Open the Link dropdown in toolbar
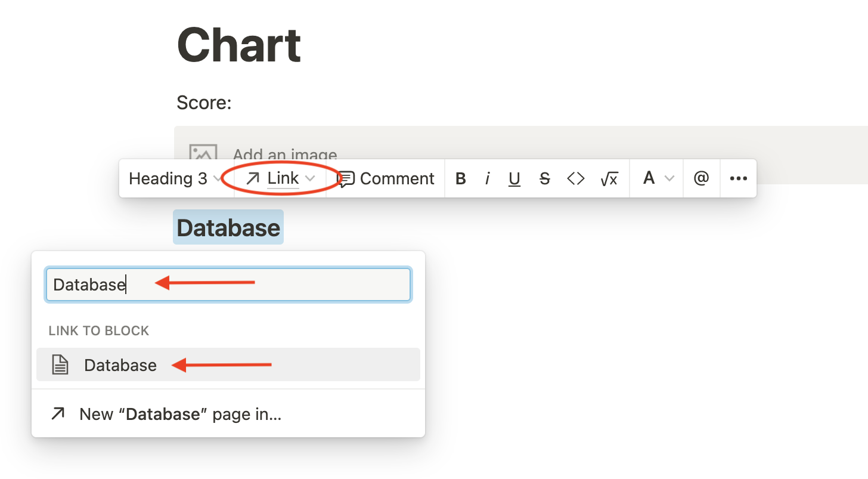Viewport: 868px width, 479px height. tap(280, 178)
